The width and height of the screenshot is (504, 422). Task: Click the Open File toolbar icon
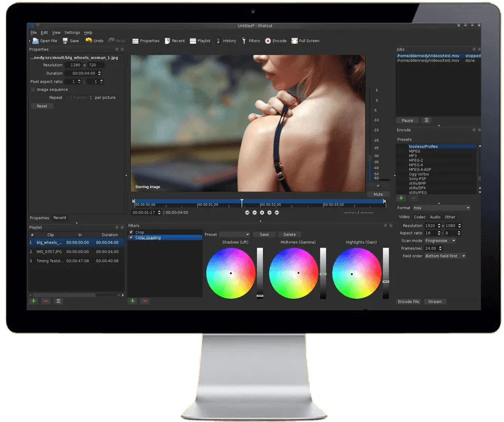click(36, 41)
